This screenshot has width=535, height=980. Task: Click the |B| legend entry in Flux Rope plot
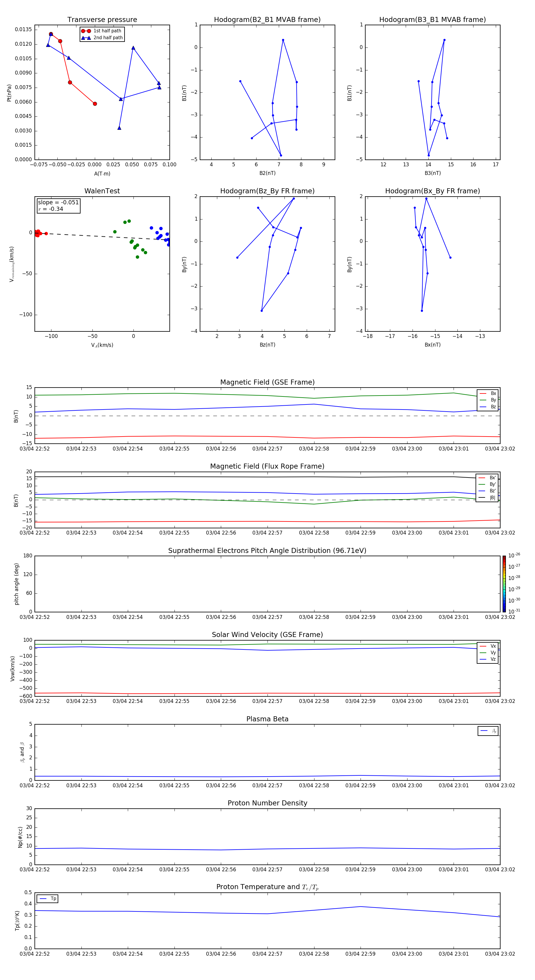(x=487, y=498)
